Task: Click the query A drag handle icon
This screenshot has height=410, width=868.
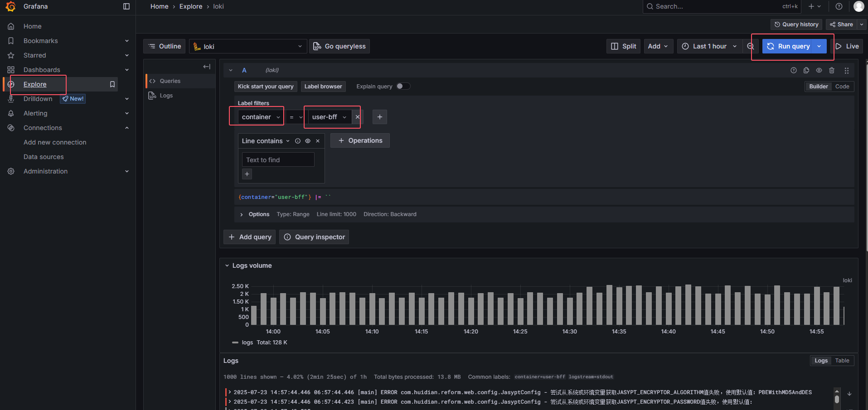Action: pyautogui.click(x=847, y=70)
